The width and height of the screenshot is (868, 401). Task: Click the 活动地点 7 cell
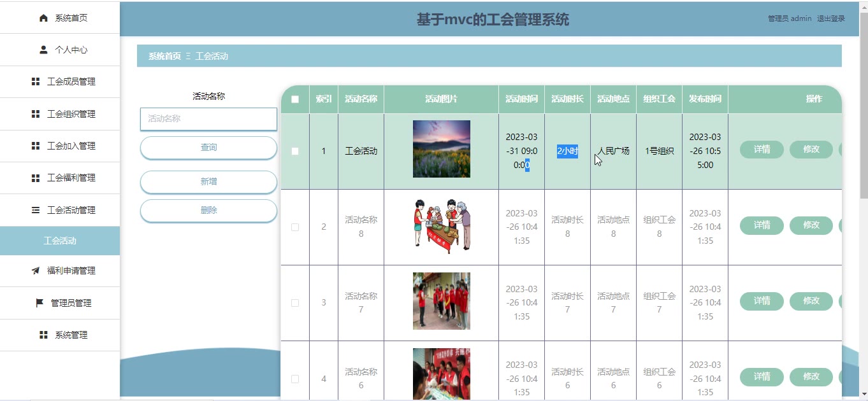613,302
